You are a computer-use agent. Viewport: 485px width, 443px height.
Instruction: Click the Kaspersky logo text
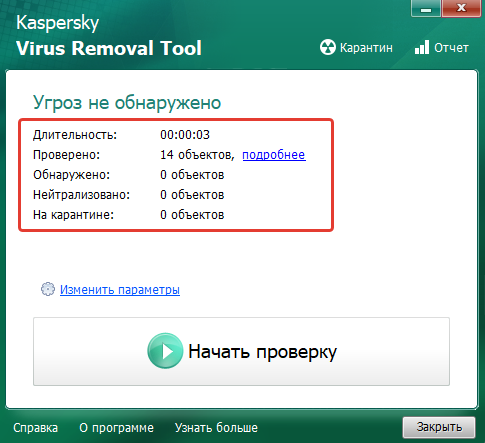[57, 23]
